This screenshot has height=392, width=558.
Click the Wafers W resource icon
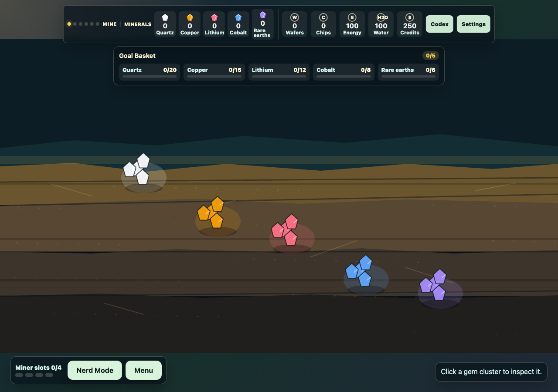[295, 17]
